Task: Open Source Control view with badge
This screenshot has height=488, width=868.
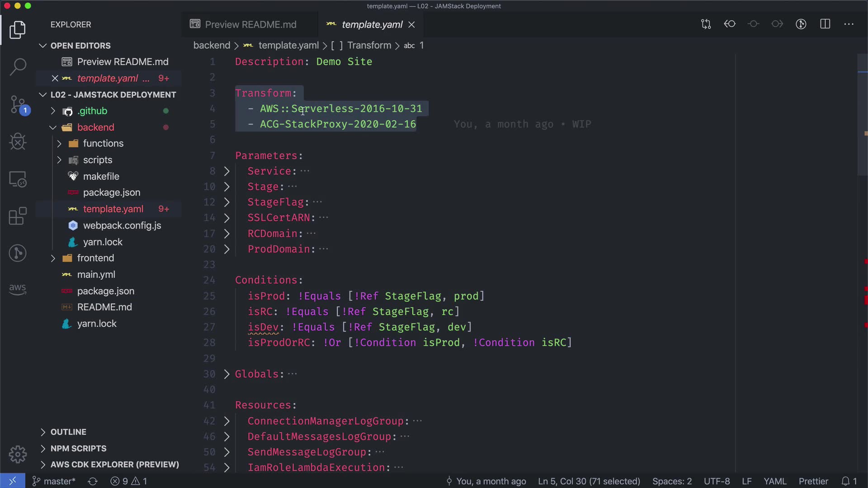Action: [18, 104]
